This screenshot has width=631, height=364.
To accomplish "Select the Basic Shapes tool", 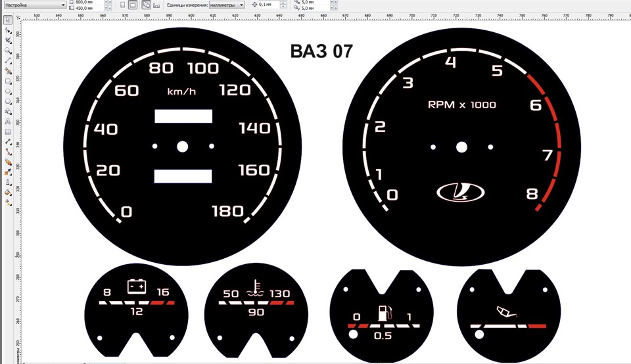I will point(8,112).
